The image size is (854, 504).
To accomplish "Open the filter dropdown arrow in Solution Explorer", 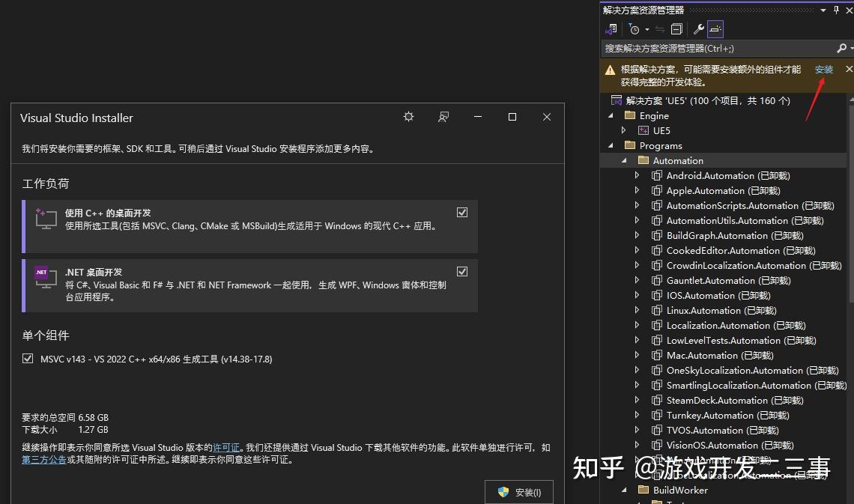I will click(647, 28).
